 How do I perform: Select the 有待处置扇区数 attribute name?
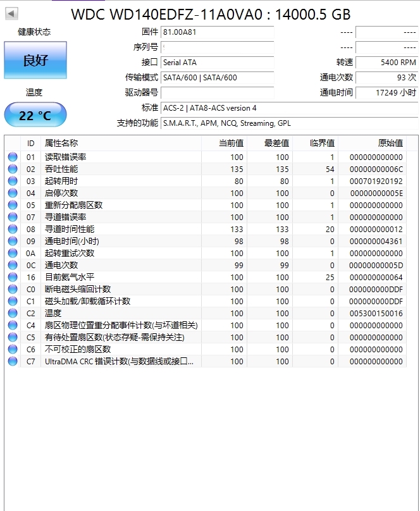tap(114, 338)
